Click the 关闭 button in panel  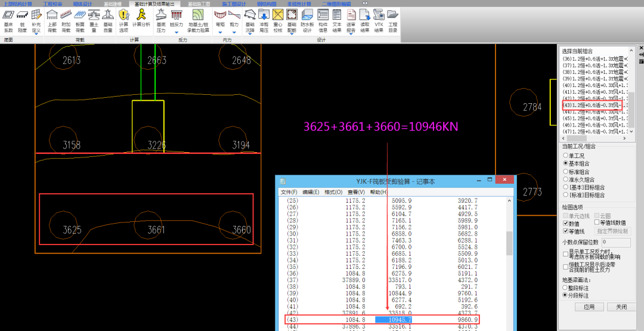click(621, 307)
